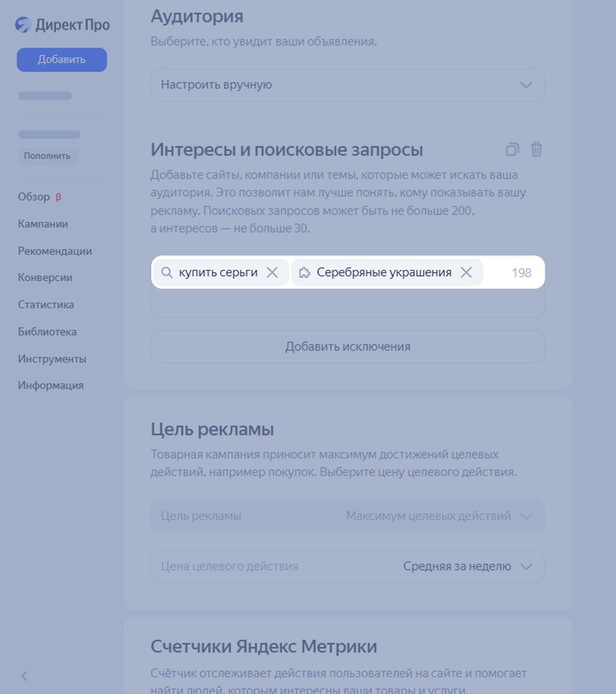Click the 'Пополнить' button
The image size is (616, 694).
[47, 155]
